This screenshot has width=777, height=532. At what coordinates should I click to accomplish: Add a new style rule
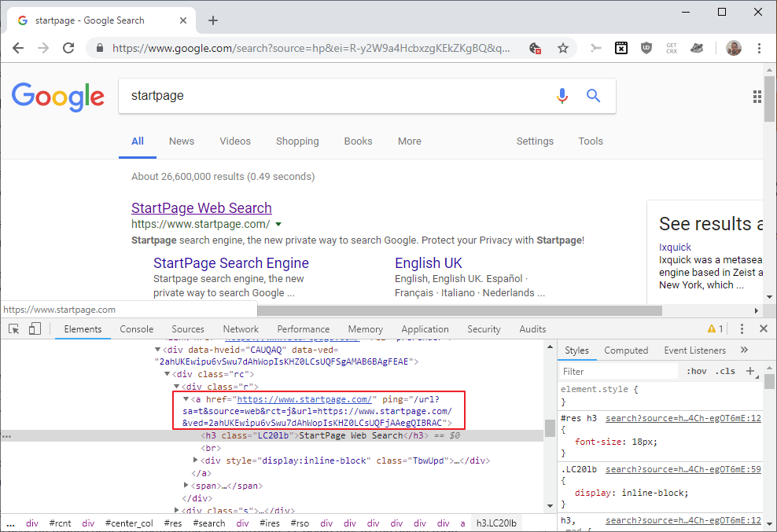click(750, 371)
